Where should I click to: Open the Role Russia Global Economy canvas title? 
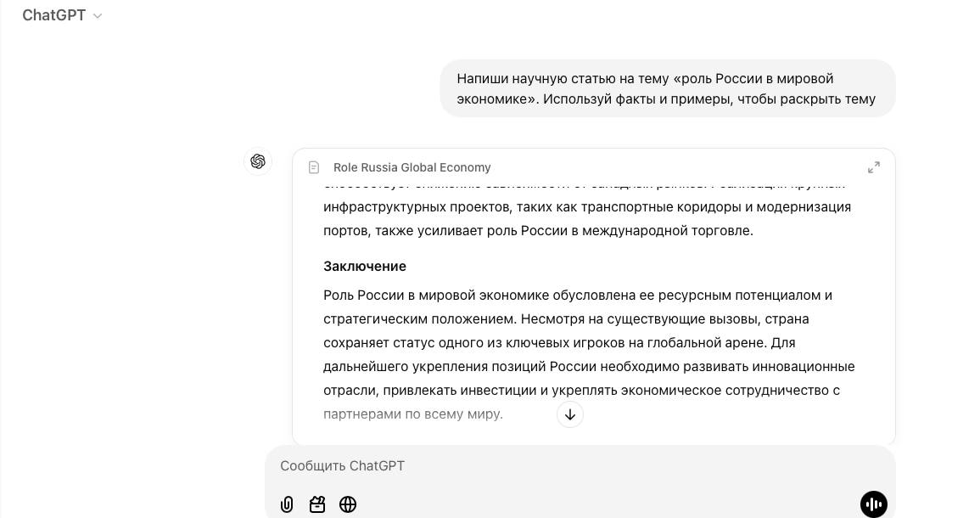412,167
